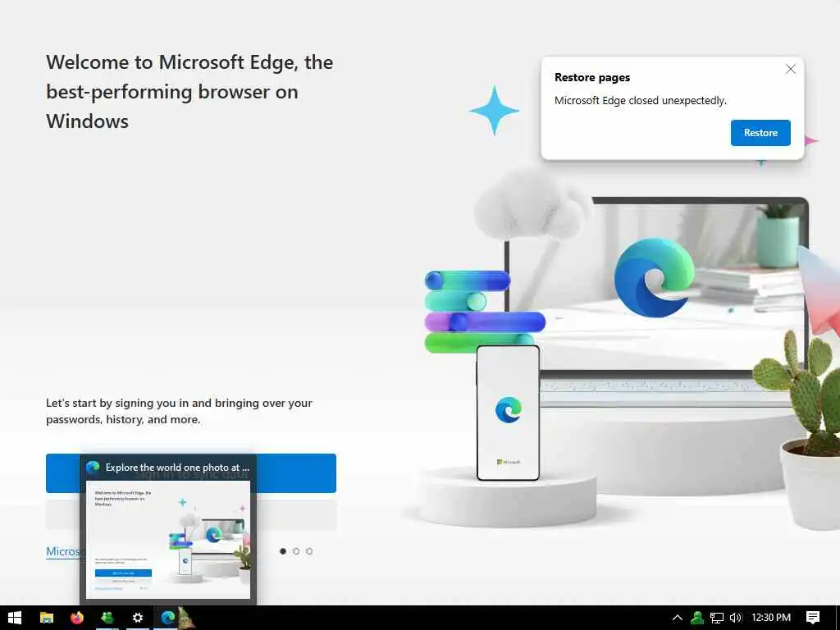Screen dimensions: 840x630
Task: Click the Restore button in Restore pages popup
Action: pyautogui.click(x=760, y=133)
